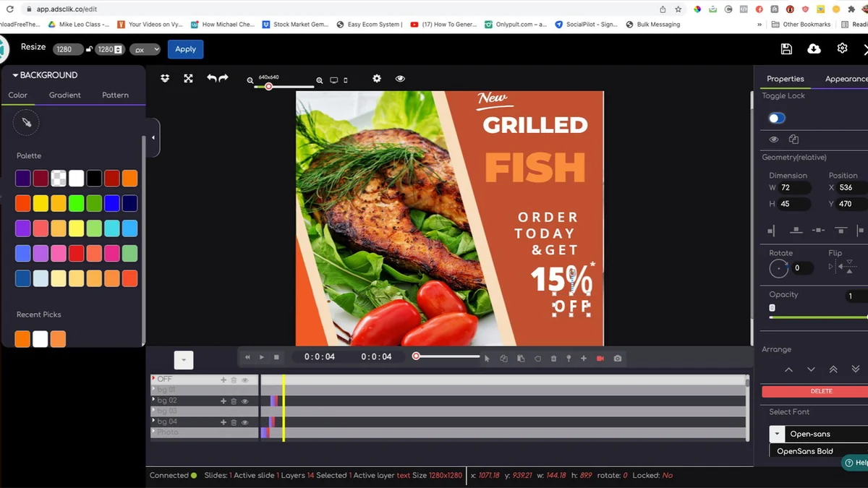Open the Pattern tab

pos(115,95)
